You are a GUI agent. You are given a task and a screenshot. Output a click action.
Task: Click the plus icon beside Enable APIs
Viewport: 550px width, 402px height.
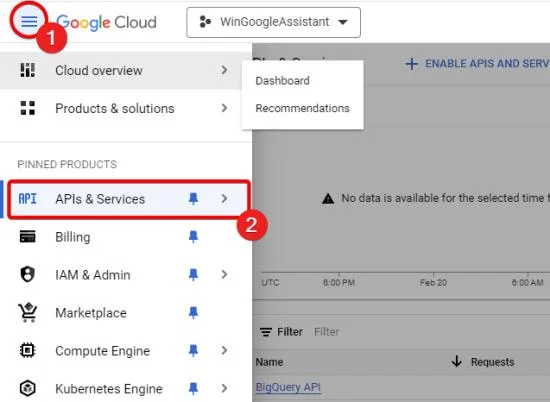coord(411,64)
